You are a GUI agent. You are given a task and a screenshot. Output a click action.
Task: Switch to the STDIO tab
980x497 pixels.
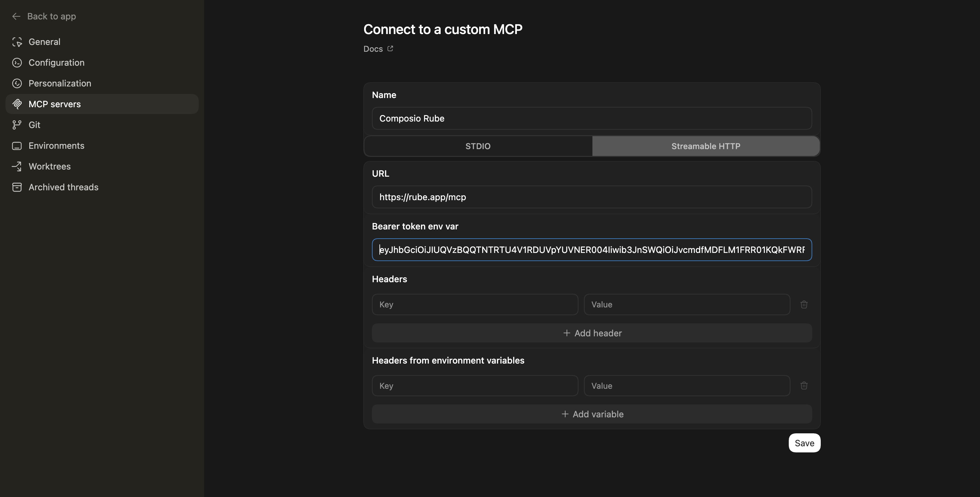point(478,146)
